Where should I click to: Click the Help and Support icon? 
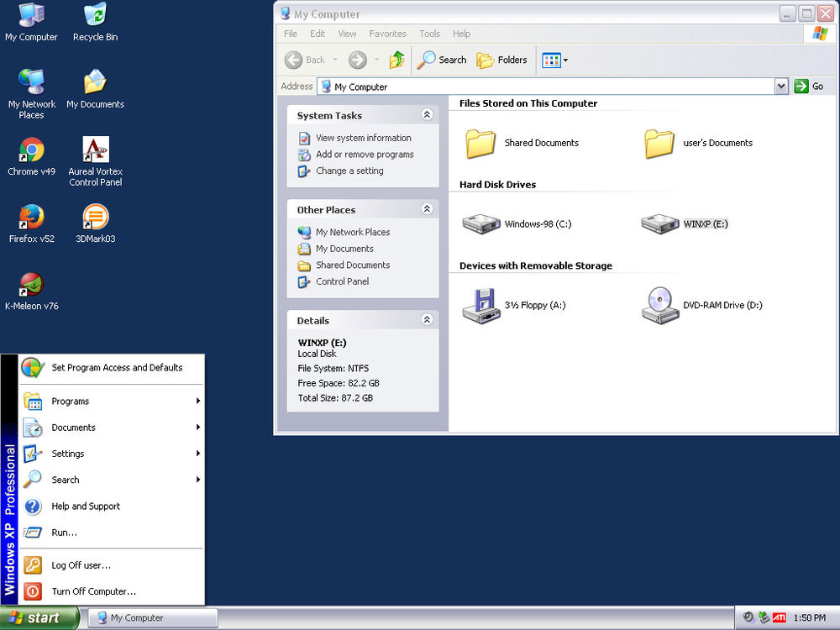(x=33, y=507)
